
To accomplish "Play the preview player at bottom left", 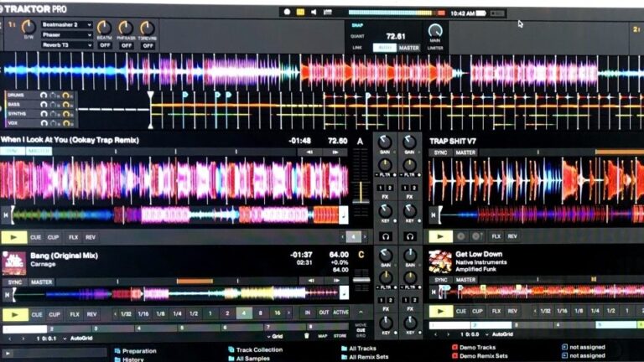I will [8, 354].
